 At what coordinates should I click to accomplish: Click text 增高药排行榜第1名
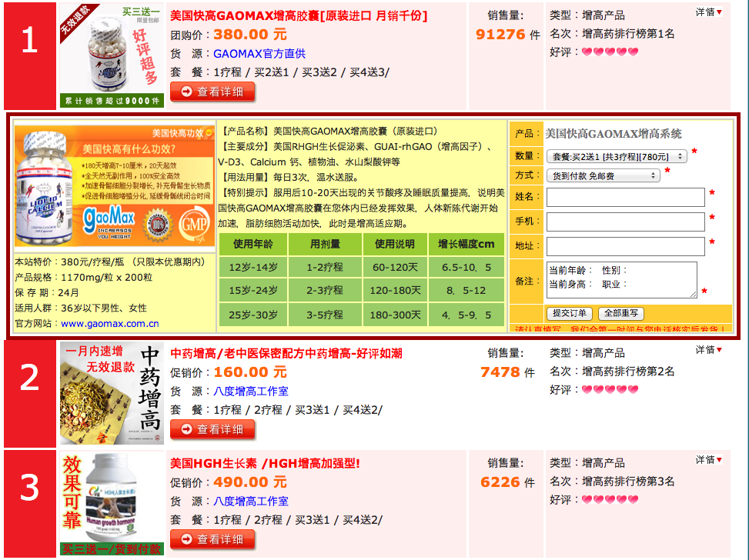[628, 33]
